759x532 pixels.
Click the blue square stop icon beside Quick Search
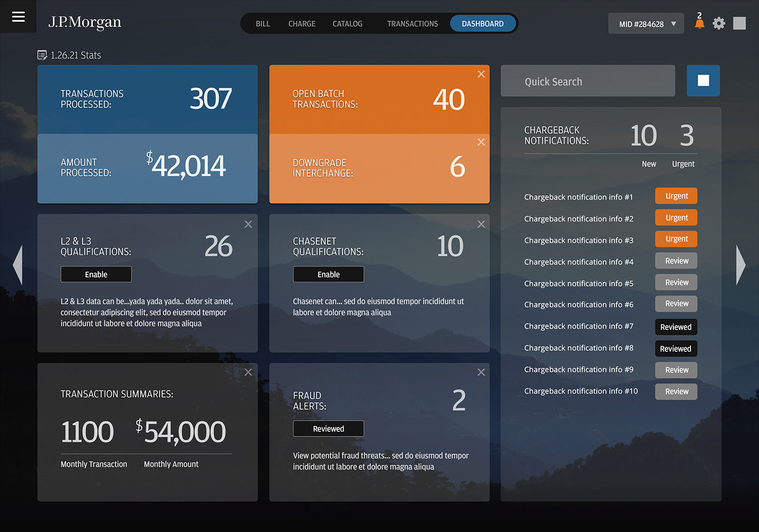[703, 81]
